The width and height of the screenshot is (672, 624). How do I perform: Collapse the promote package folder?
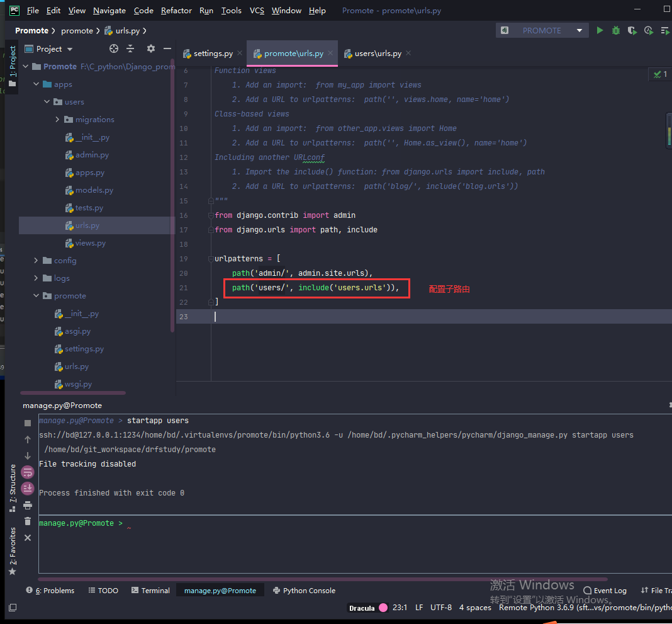[36, 295]
